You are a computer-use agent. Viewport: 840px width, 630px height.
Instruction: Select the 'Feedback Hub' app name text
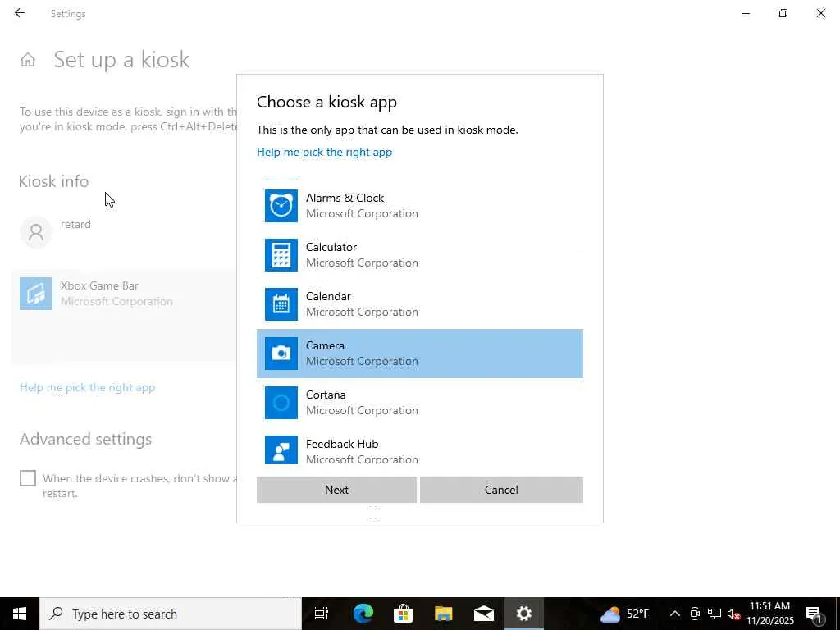(x=342, y=444)
